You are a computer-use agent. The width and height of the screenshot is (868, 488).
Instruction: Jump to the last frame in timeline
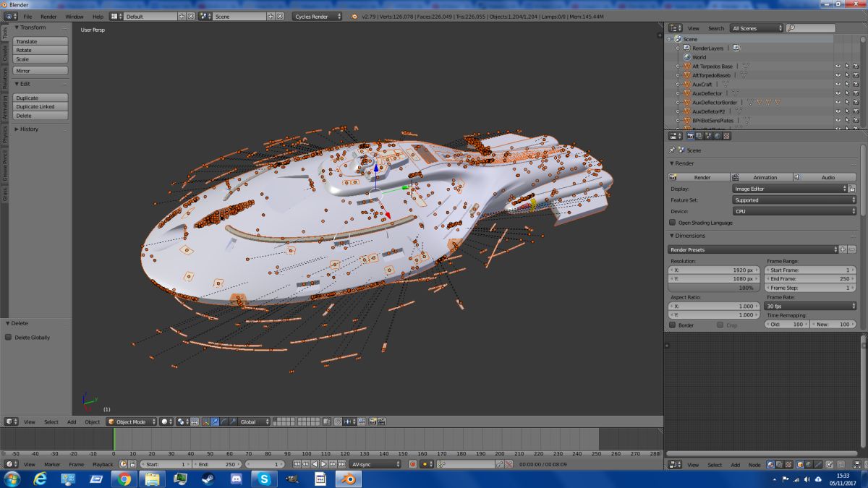click(x=341, y=464)
